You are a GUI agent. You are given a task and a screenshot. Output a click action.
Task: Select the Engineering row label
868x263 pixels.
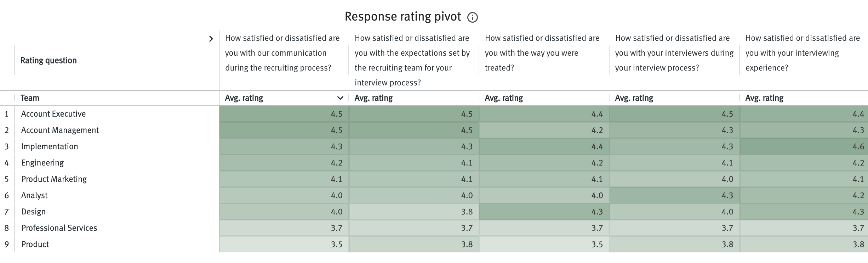coord(42,163)
